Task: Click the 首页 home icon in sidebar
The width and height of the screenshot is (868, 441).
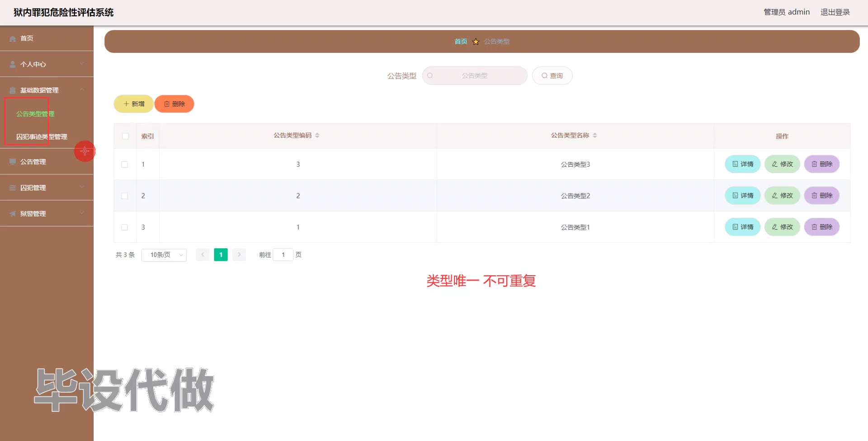Action: click(13, 39)
